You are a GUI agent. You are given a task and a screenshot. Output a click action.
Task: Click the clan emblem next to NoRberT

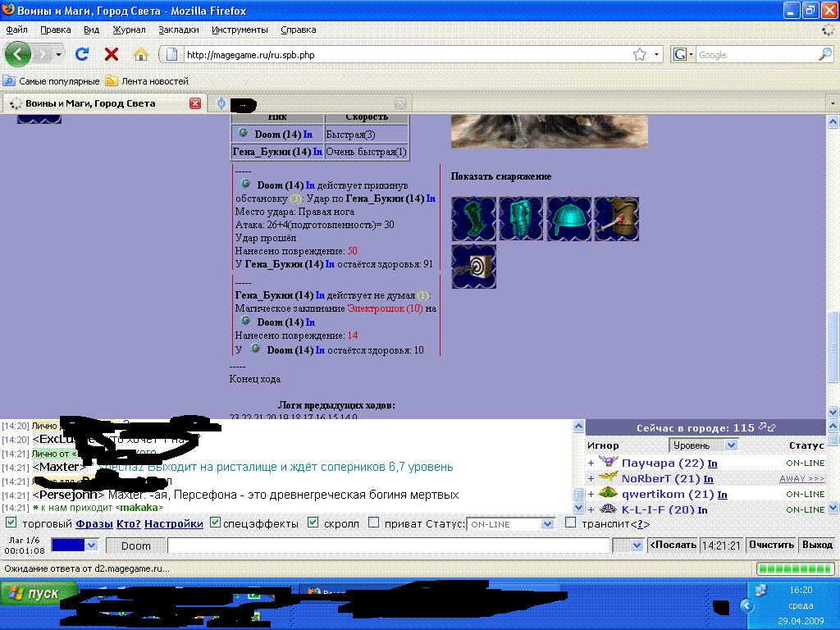tap(608, 477)
